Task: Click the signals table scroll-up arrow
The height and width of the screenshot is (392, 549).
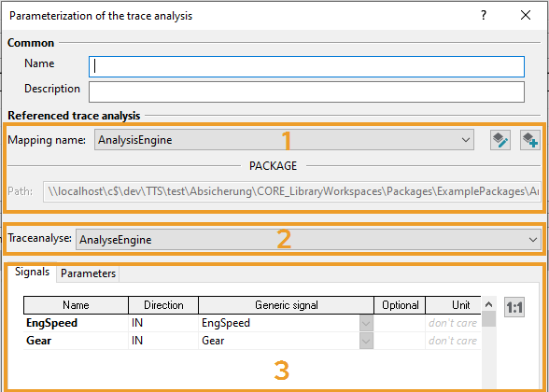Action: click(489, 304)
